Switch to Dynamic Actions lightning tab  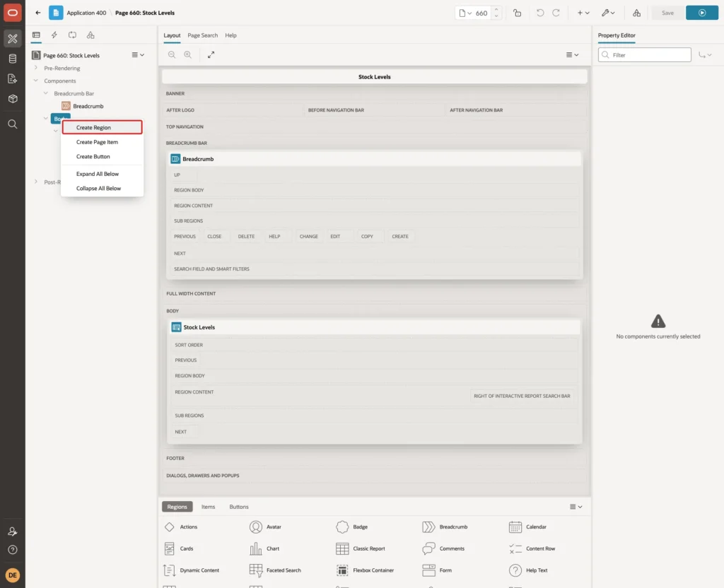tap(54, 35)
